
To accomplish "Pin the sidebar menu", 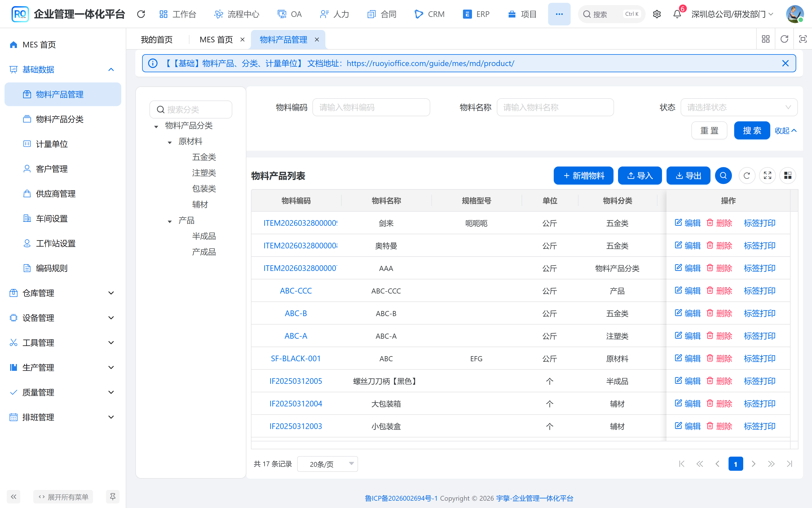I will [113, 497].
